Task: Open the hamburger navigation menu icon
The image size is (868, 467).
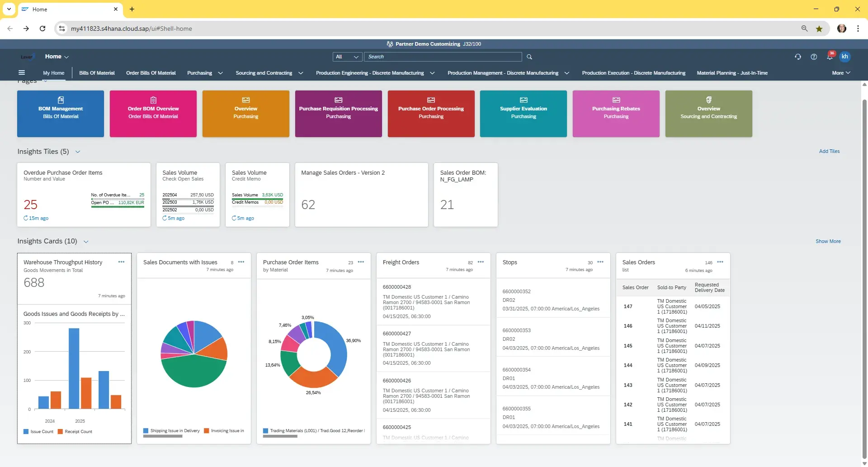Action: (21, 72)
